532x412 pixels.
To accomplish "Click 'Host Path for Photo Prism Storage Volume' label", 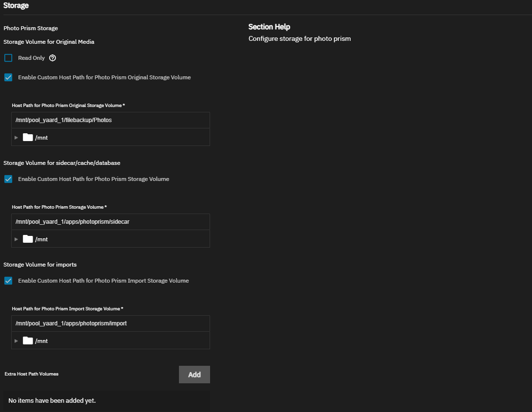I will pyautogui.click(x=59, y=207).
